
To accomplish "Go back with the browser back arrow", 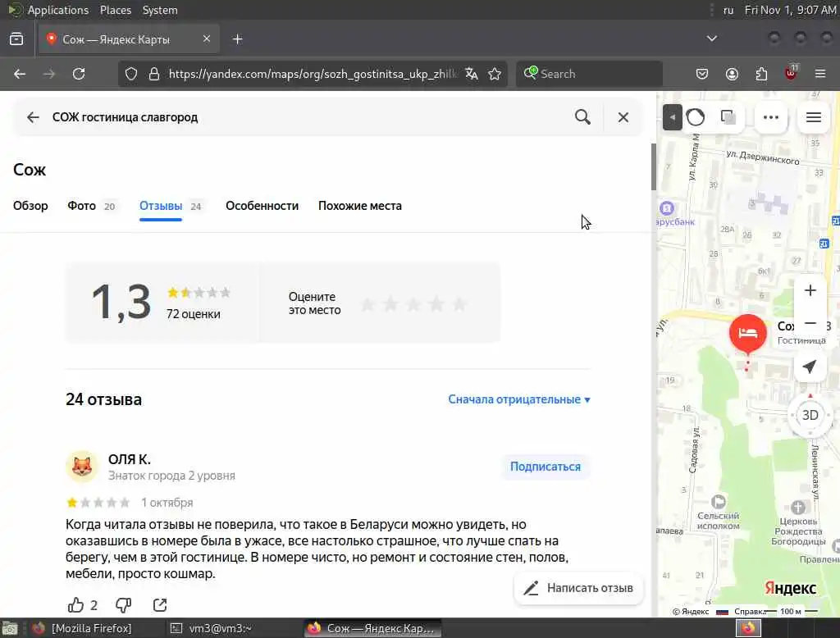I will (20, 74).
